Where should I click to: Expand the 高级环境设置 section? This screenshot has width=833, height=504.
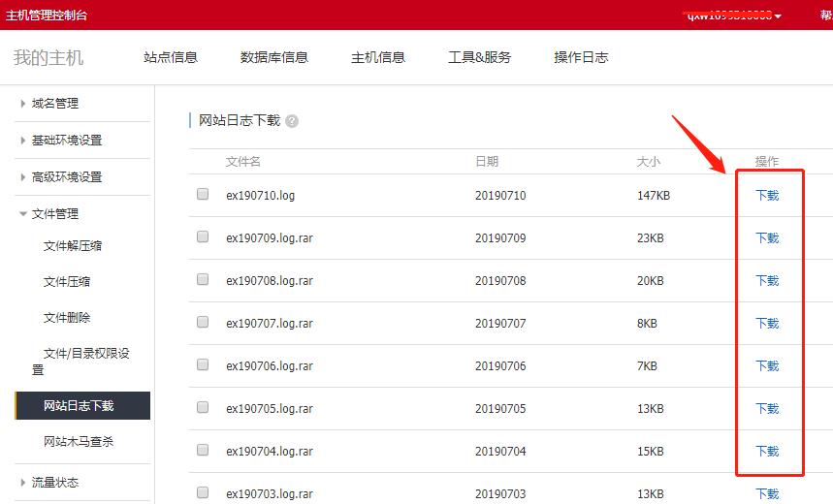66,177
